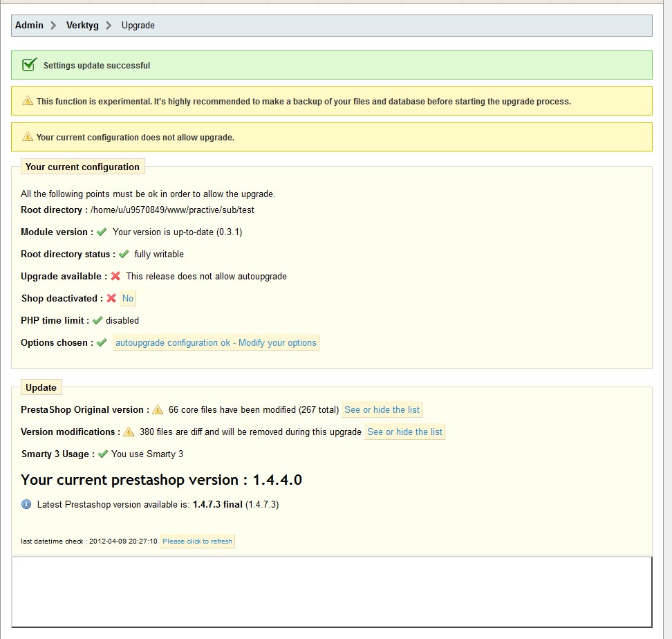Click the Your current configuration legend
This screenshot has height=639, width=672.
[83, 167]
